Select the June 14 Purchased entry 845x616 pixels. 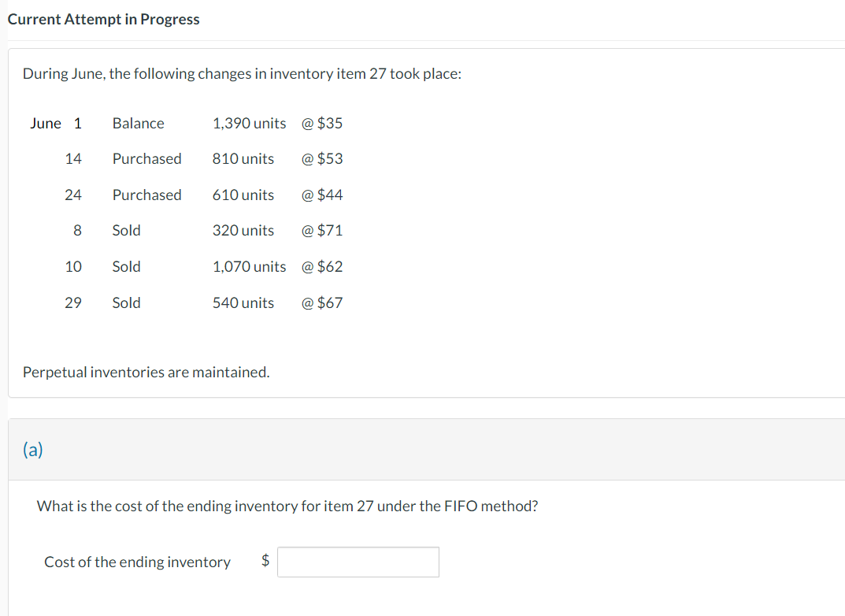coord(147,158)
